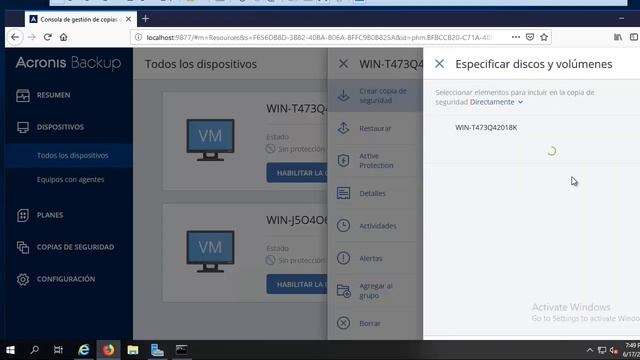The image size is (640, 360).
Task: Click the Pocket save icon
Action: (x=530, y=37)
